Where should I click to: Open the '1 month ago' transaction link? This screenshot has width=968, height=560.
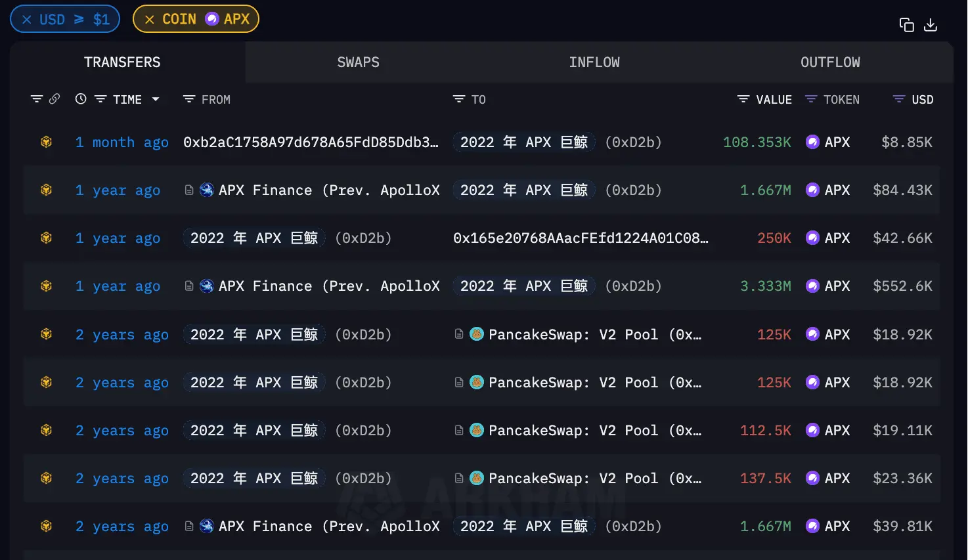[x=122, y=142]
